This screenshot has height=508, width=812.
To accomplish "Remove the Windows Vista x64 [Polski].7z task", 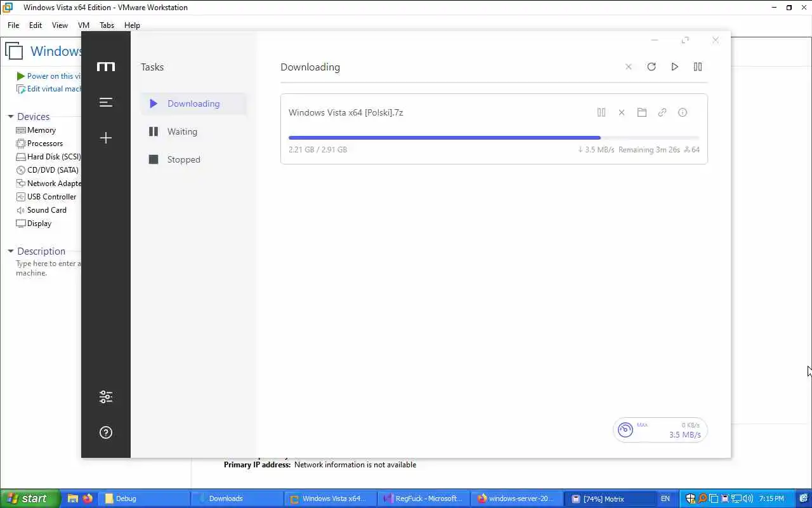I will point(622,112).
